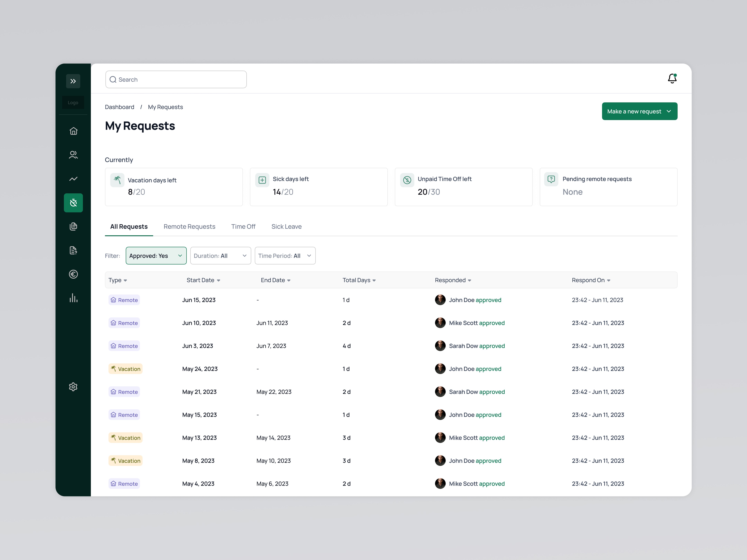Switch to the Sick Leave tab
Viewport: 747px width, 560px height.
coord(286,226)
